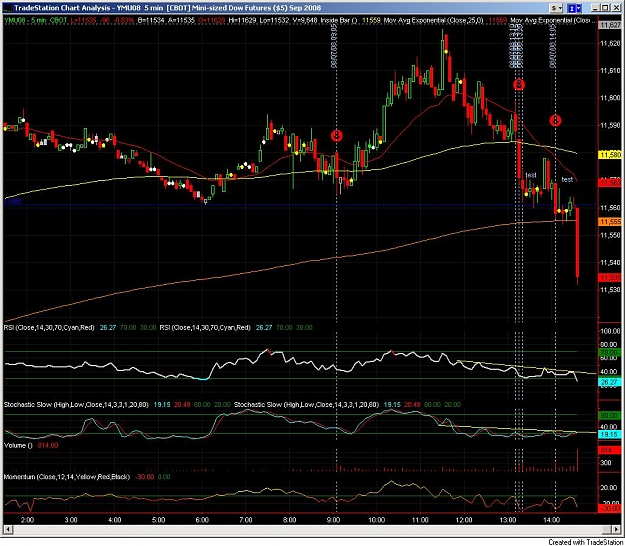Screen dimensions: 625x546
Task: Click the Hi=11629 value in status line
Action: 242,20
